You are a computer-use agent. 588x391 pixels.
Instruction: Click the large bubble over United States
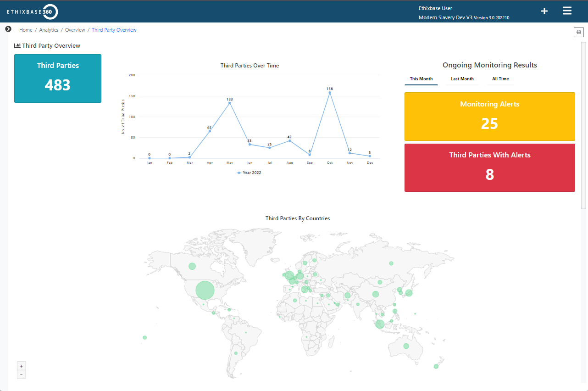[x=205, y=290]
